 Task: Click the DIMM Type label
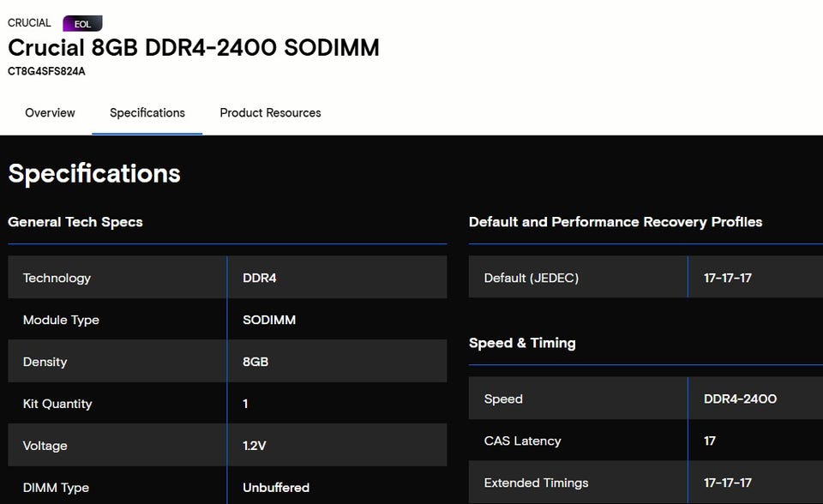coord(57,488)
